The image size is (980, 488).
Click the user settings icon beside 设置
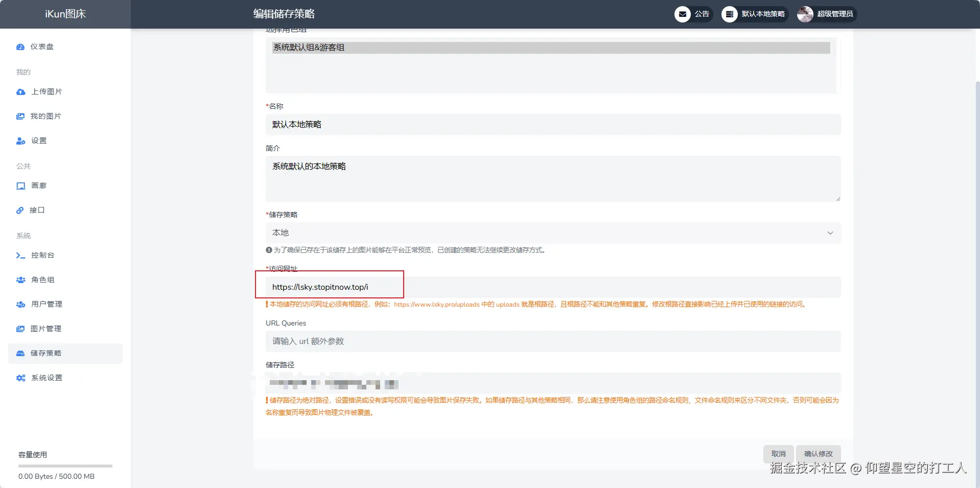pyautogui.click(x=20, y=141)
